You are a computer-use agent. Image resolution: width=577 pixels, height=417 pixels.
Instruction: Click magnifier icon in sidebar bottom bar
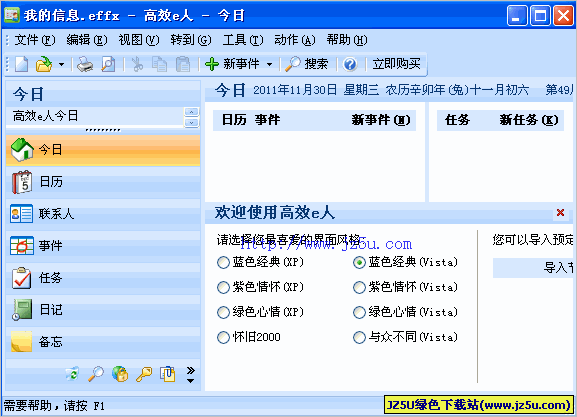click(x=96, y=374)
